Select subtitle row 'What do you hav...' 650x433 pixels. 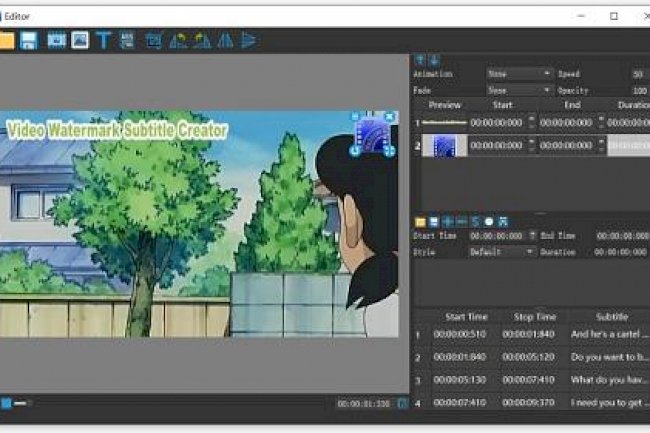532,380
